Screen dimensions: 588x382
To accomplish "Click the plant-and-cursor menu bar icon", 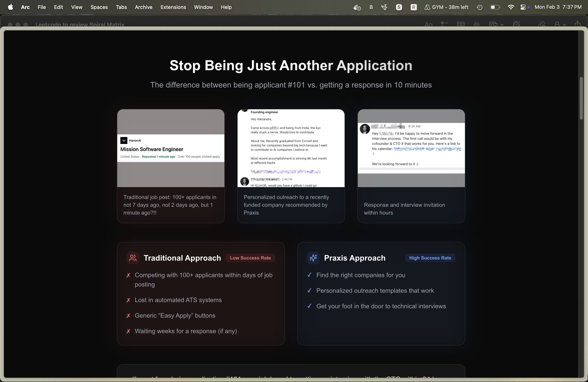I will click(384, 7).
